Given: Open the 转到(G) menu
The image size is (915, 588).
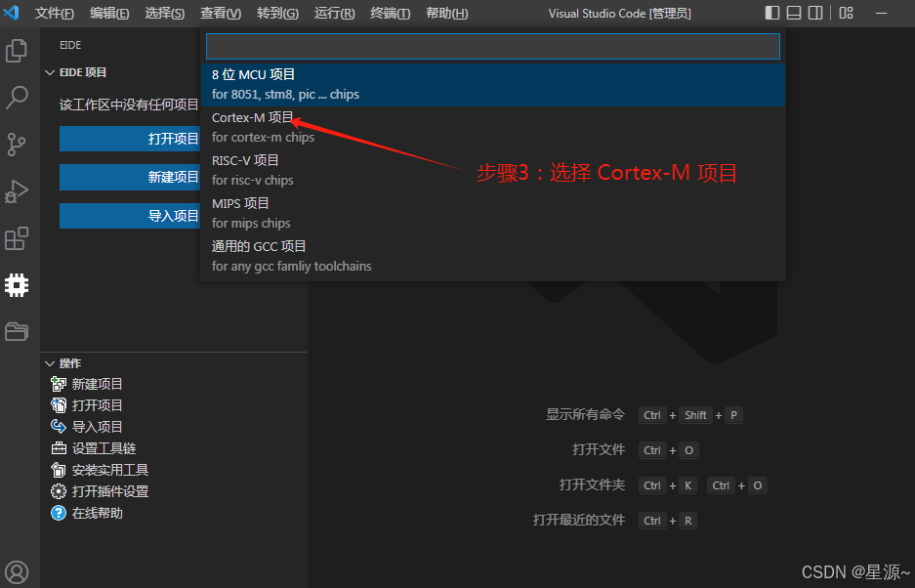Looking at the screenshot, I should point(277,13).
